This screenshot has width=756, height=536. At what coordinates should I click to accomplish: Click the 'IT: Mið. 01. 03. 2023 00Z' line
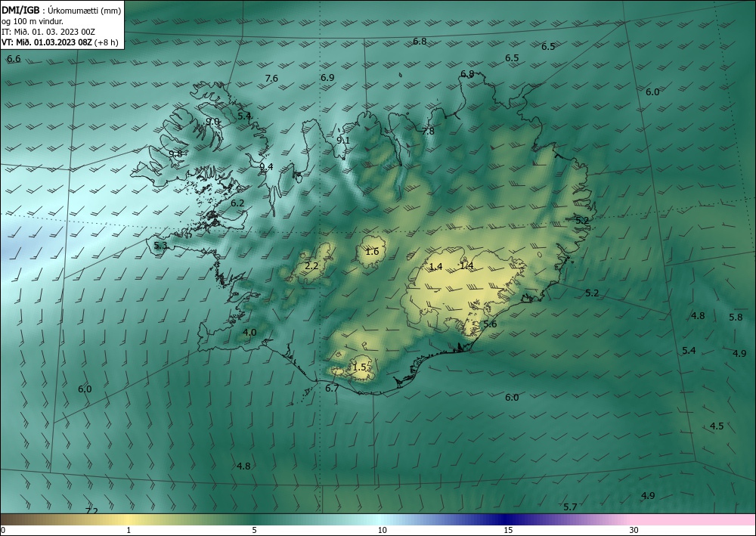(x=48, y=32)
